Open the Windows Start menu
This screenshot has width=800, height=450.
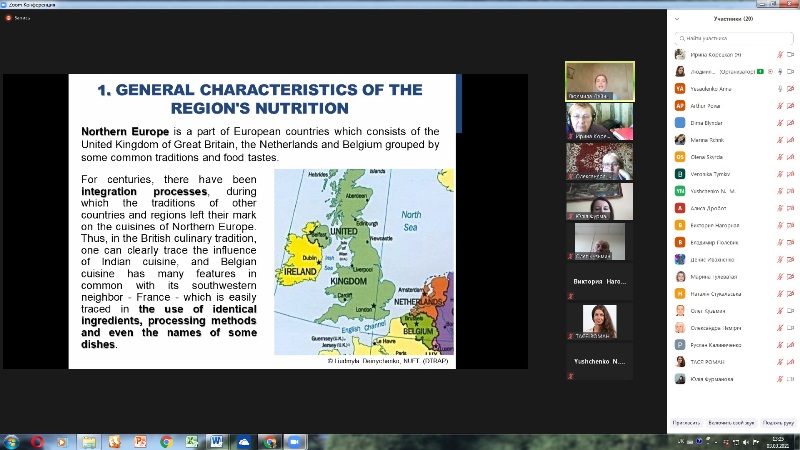pyautogui.click(x=12, y=441)
